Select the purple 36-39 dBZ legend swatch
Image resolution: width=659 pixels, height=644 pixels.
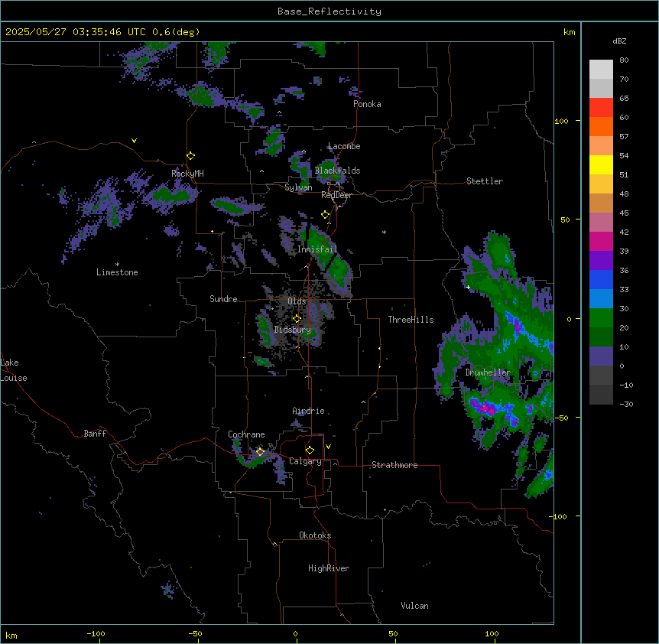coord(601,261)
